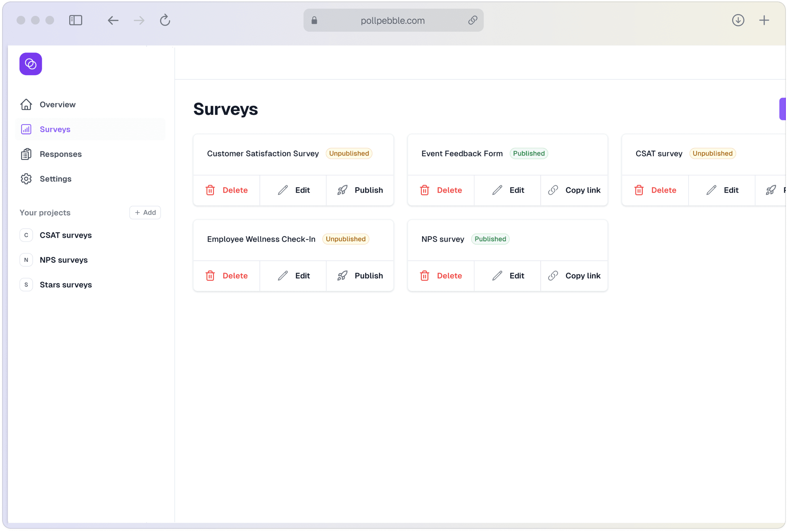Open Settings from the sidebar
Image resolution: width=788 pixels, height=532 pixels.
click(x=56, y=179)
